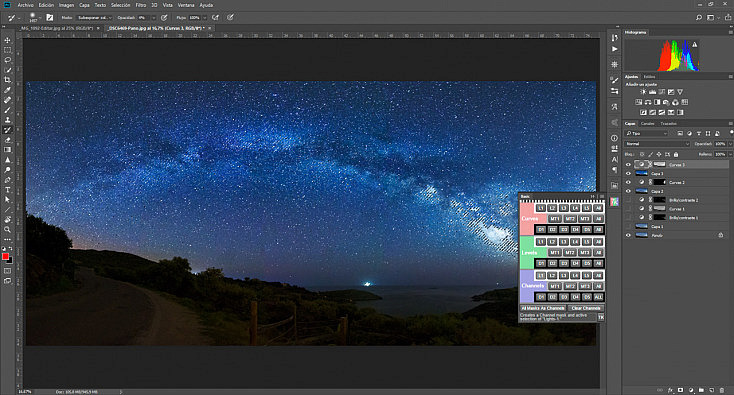This screenshot has height=395, width=734.
Task: Open the Actions play panel icon
Action: pos(614,49)
